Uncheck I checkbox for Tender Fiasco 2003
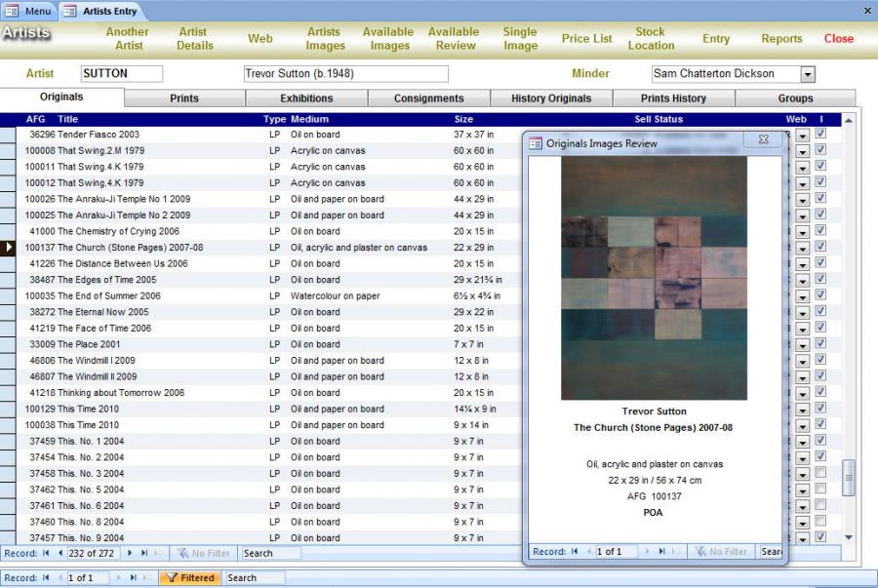This screenshot has height=588, width=878. 820,134
